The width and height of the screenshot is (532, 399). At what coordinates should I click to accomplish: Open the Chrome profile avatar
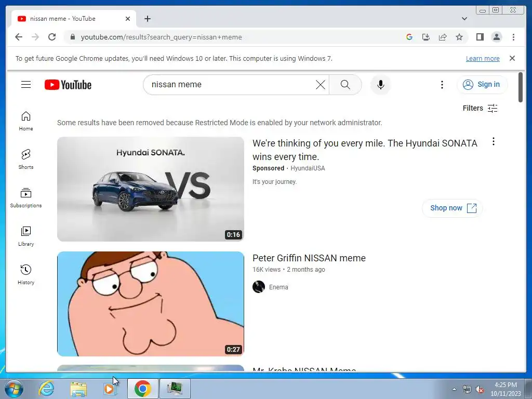[x=496, y=37]
